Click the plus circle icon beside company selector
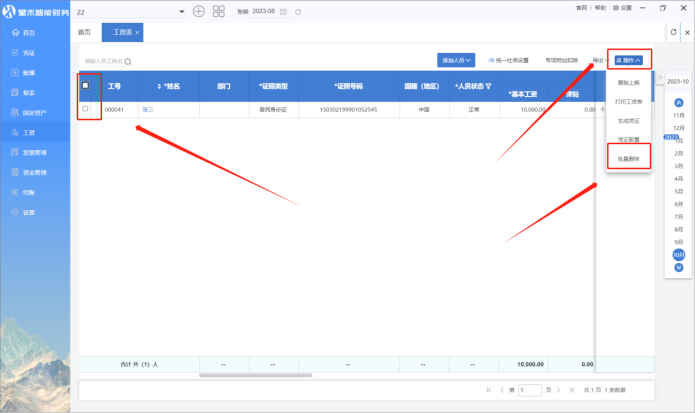695x413 pixels. tap(199, 11)
